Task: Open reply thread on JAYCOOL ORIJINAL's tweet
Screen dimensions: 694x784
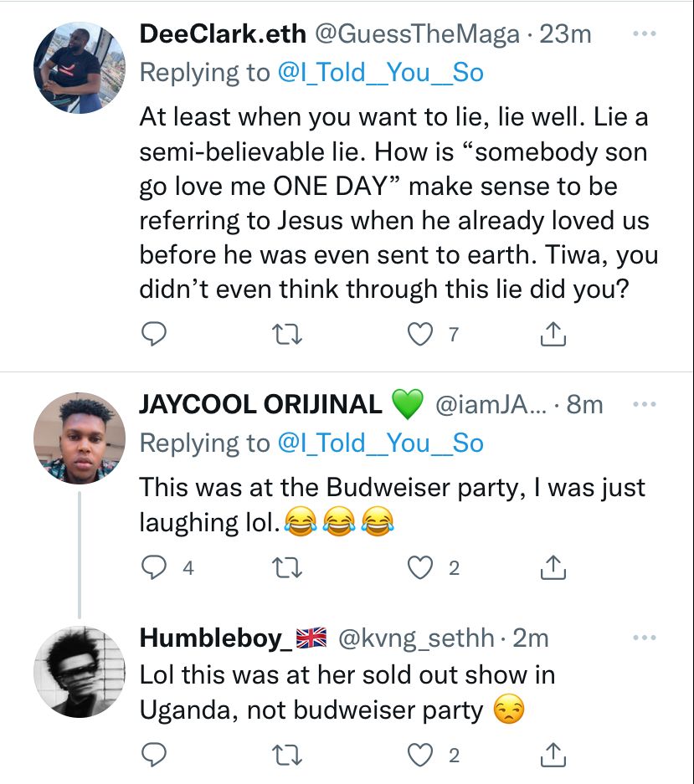Action: pos(153,567)
